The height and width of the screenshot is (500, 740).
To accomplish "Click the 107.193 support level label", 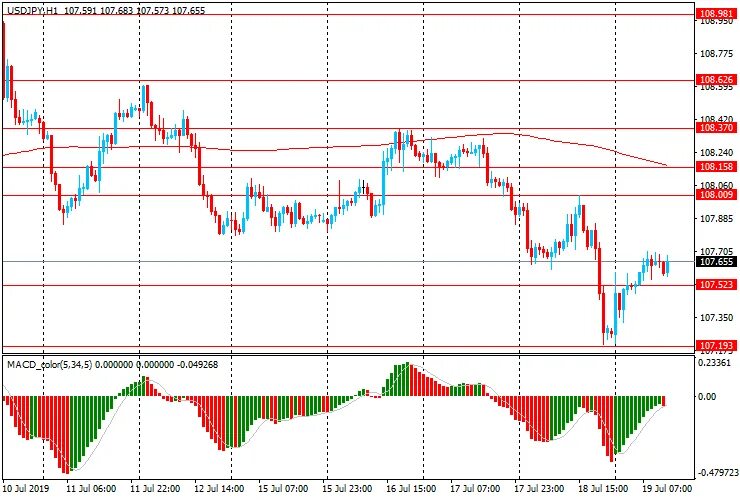I will click(x=716, y=345).
